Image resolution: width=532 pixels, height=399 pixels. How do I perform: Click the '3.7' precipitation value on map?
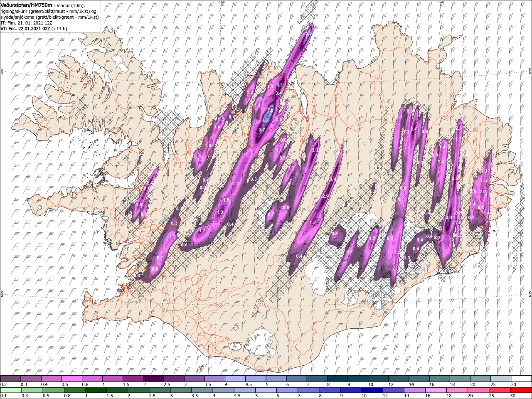coord(262,130)
